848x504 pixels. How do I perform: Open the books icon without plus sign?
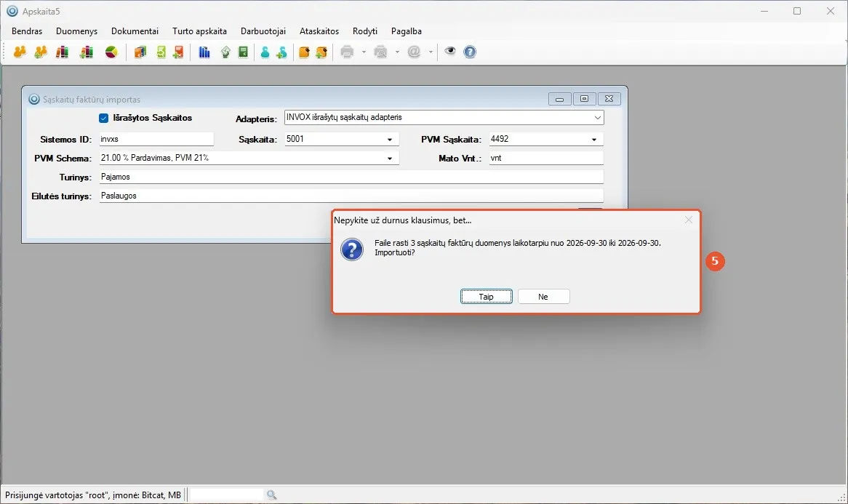click(x=63, y=52)
